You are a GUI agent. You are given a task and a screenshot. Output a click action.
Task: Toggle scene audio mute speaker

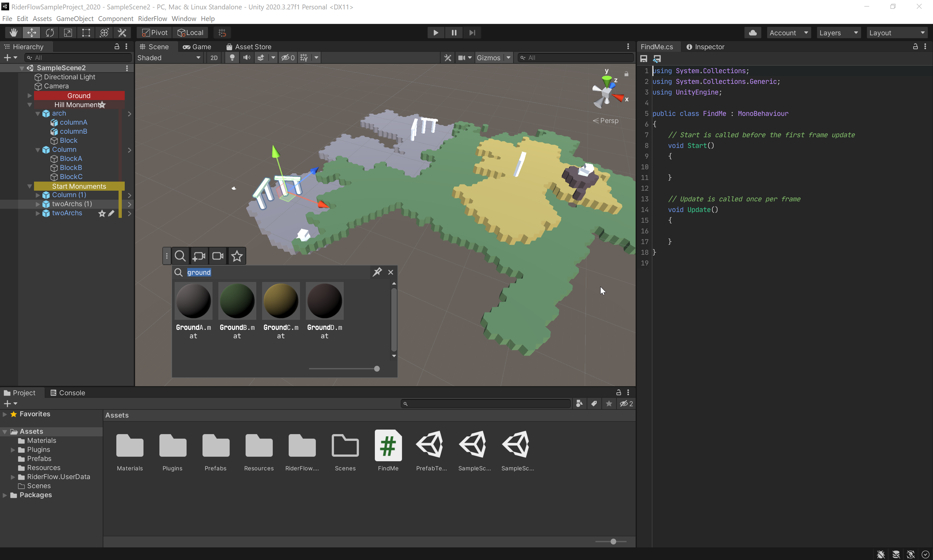pos(247,58)
